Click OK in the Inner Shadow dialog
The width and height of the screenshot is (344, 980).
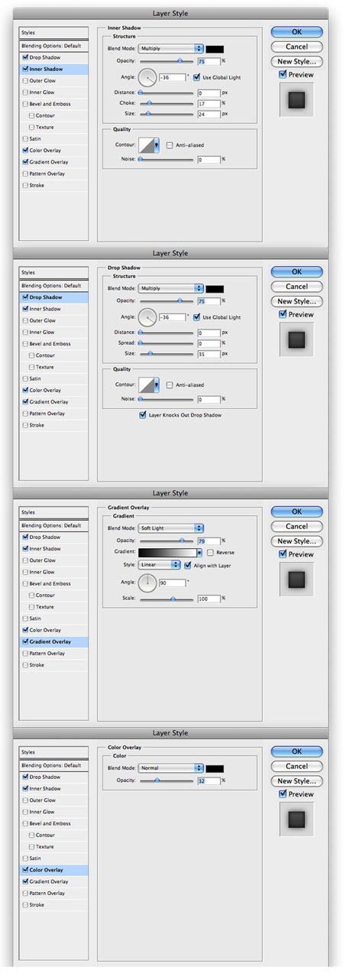[x=297, y=32]
